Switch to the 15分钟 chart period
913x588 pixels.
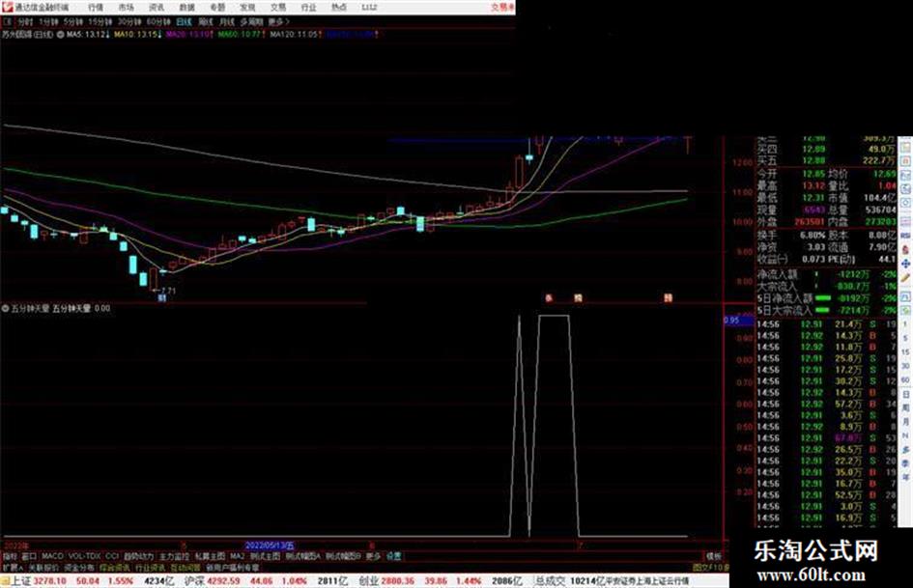(x=100, y=21)
